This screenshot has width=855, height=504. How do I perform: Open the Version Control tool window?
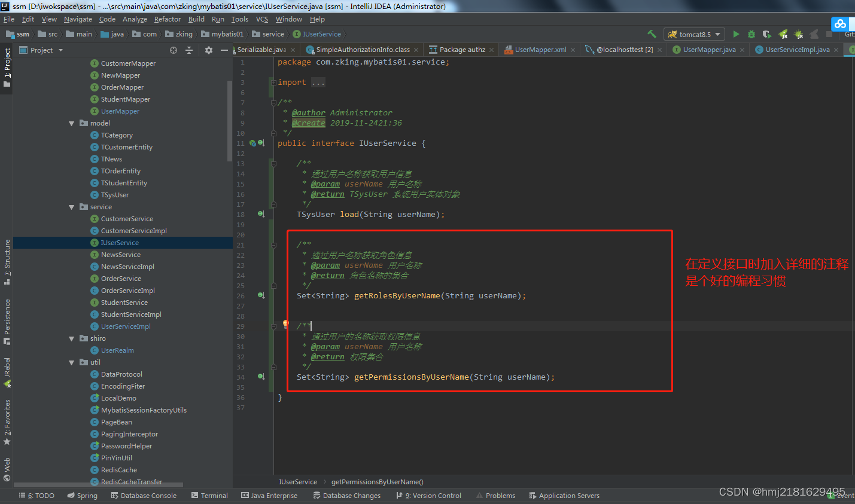(429, 496)
